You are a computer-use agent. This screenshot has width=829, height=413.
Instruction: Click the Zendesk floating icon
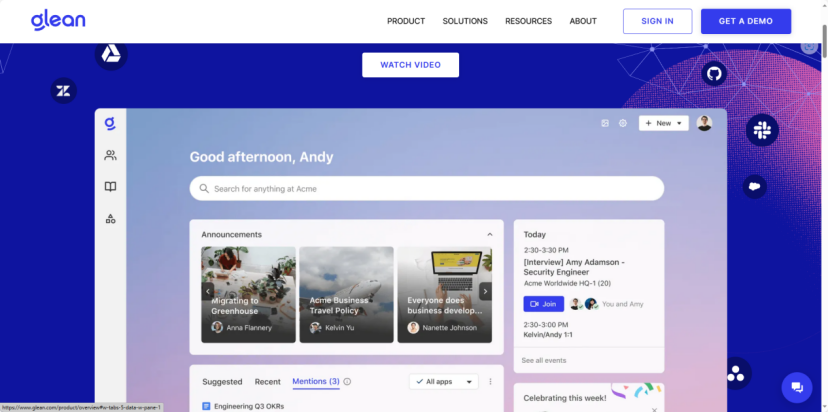coord(63,91)
